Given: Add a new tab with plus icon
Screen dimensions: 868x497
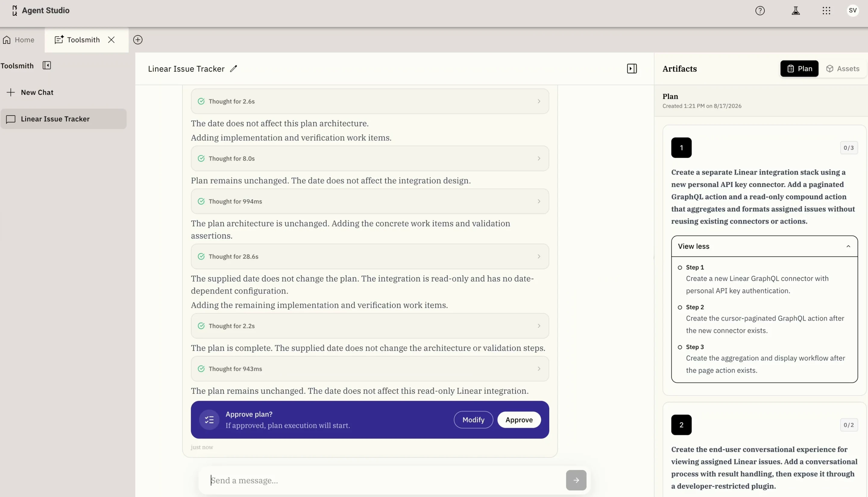Looking at the screenshot, I should click(x=138, y=40).
